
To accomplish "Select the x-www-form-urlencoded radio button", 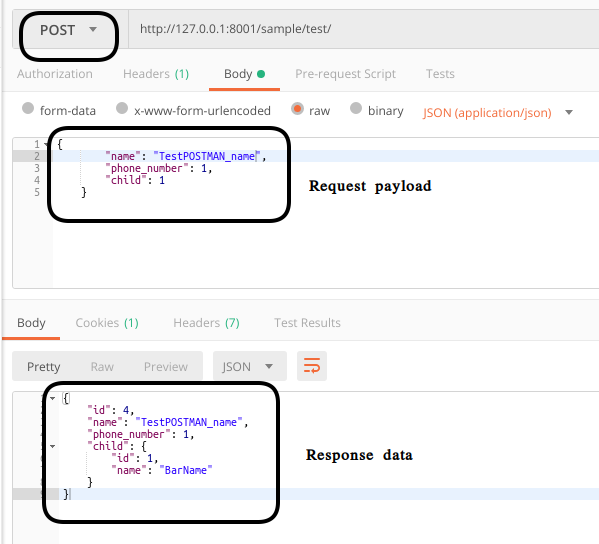I will pos(122,108).
